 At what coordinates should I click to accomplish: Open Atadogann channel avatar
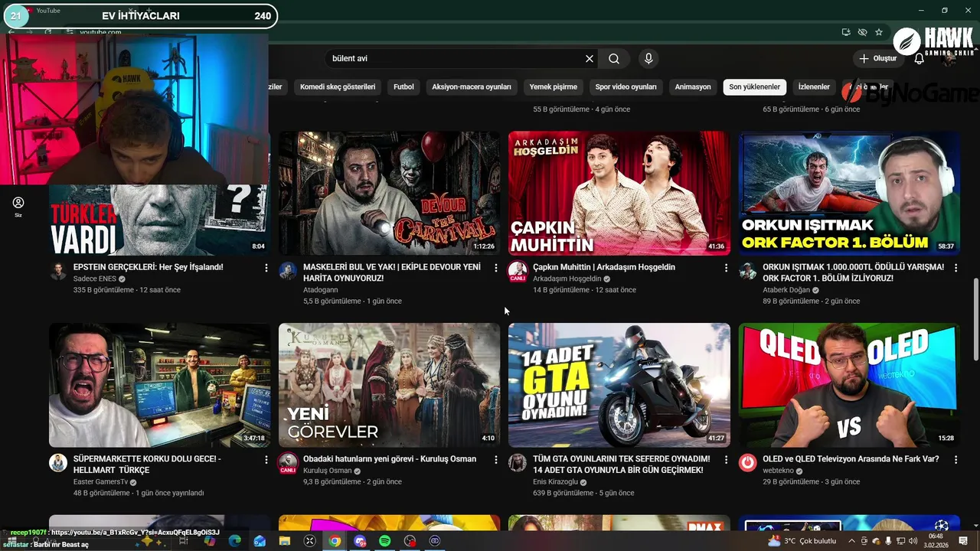288,271
